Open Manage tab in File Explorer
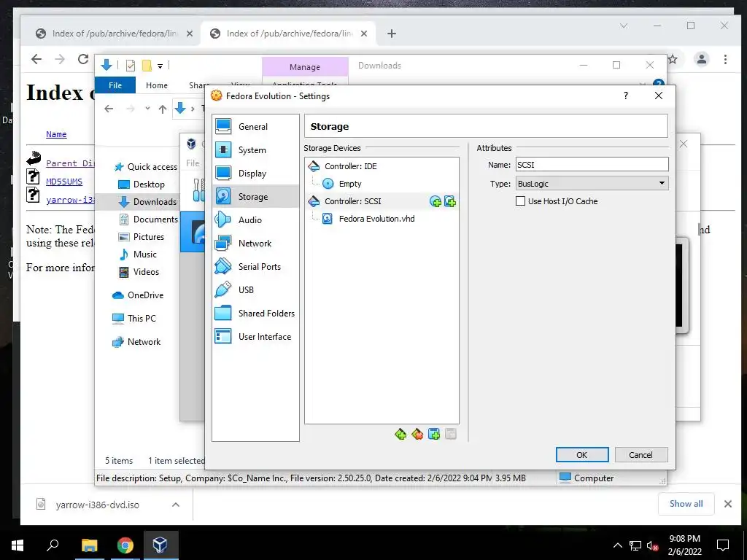The width and height of the screenshot is (747, 560). pos(305,67)
